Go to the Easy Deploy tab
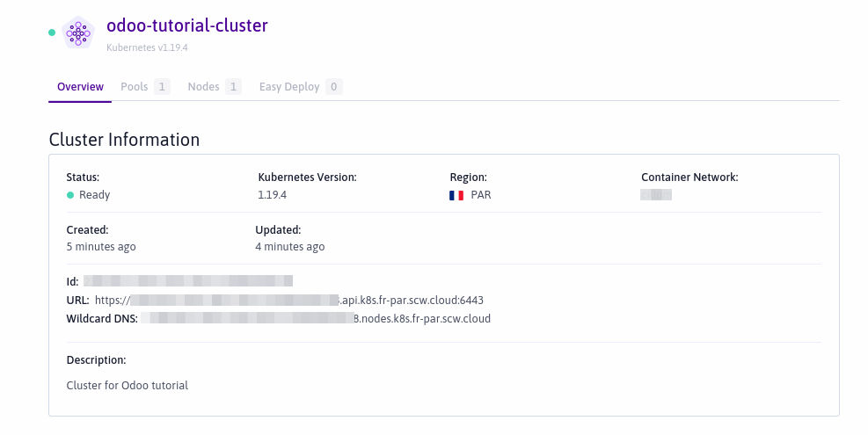 click(x=288, y=87)
